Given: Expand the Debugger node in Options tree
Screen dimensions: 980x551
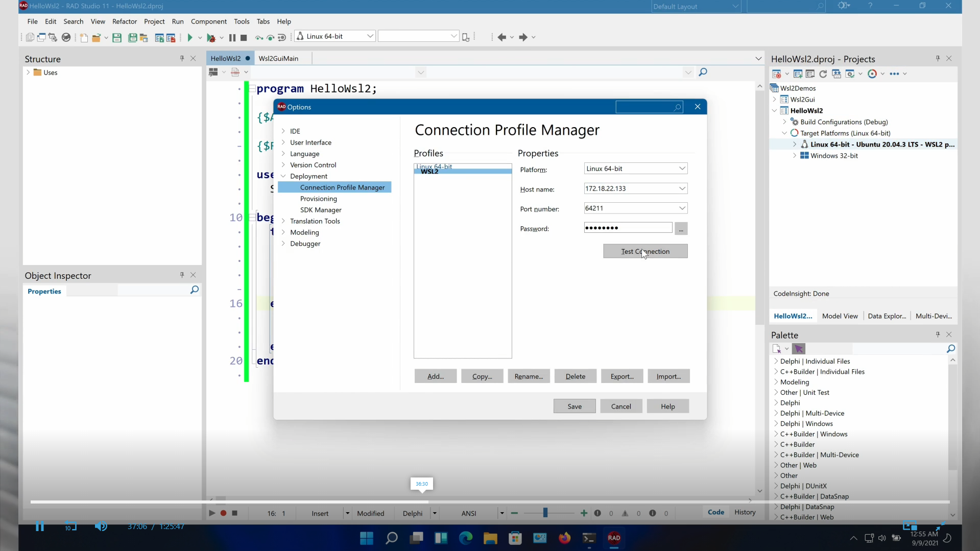Looking at the screenshot, I should pyautogui.click(x=283, y=244).
